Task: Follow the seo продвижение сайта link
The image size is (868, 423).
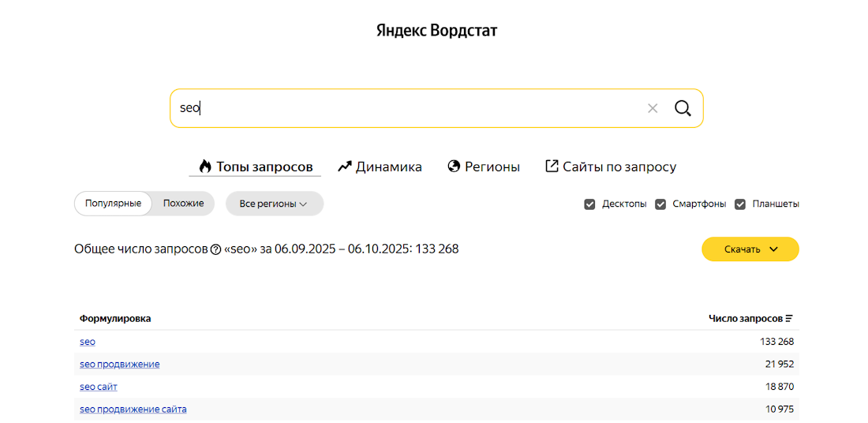Action: point(133,409)
